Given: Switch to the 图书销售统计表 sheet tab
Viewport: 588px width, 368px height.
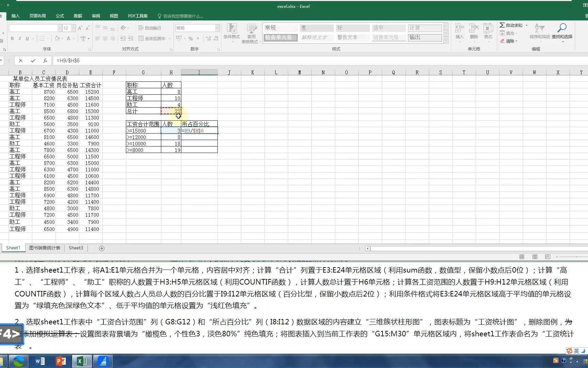Looking at the screenshot, I should 45,248.
